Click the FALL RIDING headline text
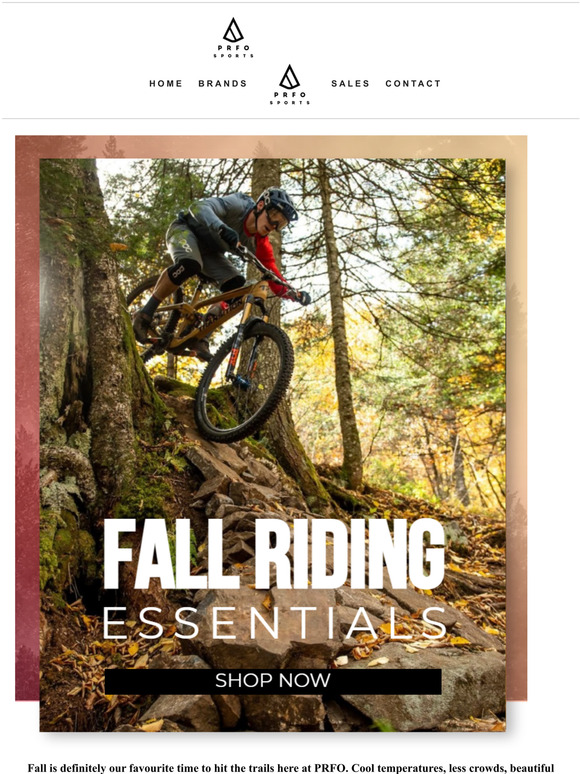The height and width of the screenshot is (774, 580). click(x=274, y=554)
